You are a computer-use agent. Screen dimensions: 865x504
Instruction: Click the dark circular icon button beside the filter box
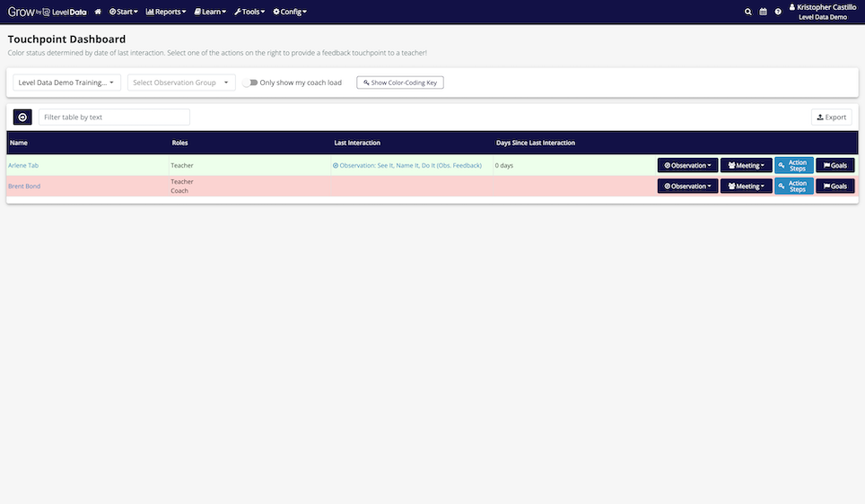pos(22,117)
